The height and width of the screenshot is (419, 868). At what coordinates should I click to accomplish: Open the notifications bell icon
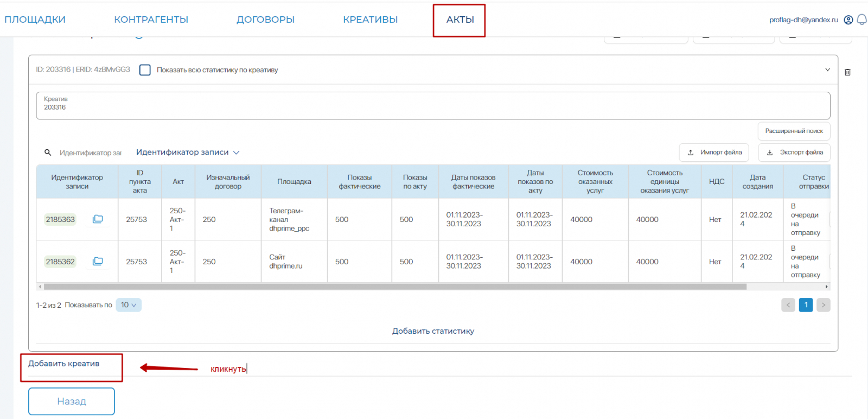tap(861, 20)
